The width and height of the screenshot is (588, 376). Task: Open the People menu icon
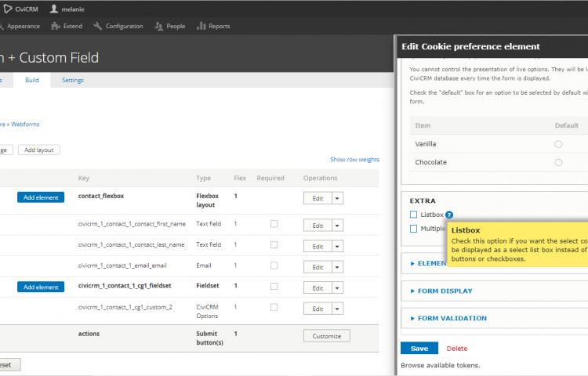pyautogui.click(x=159, y=26)
